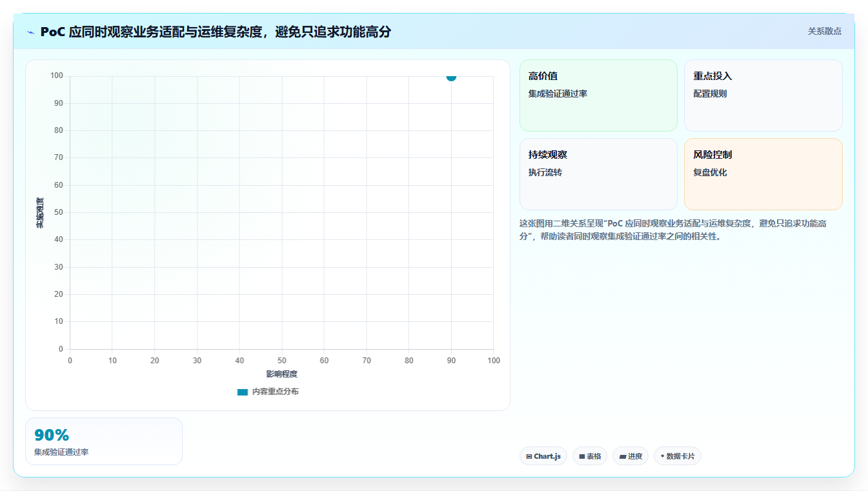
Task: Click 复盘优化 text in 风险控制 card
Action: coord(711,172)
